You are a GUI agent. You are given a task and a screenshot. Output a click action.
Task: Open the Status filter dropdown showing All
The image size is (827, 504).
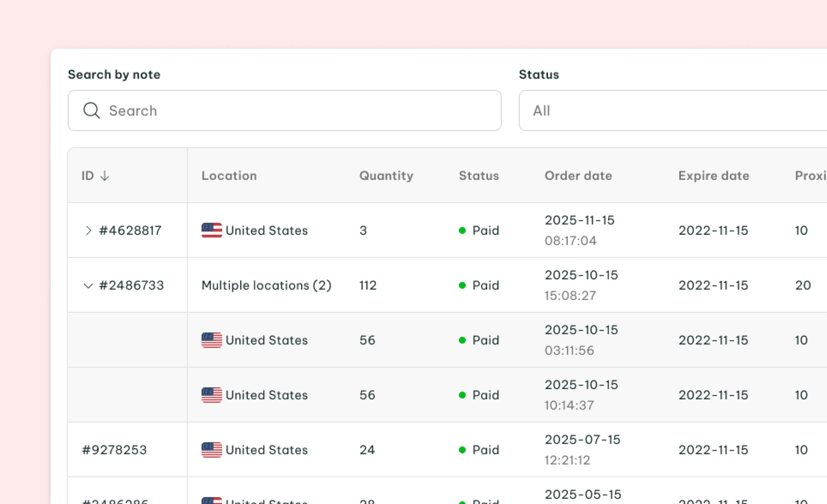pyautogui.click(x=671, y=110)
